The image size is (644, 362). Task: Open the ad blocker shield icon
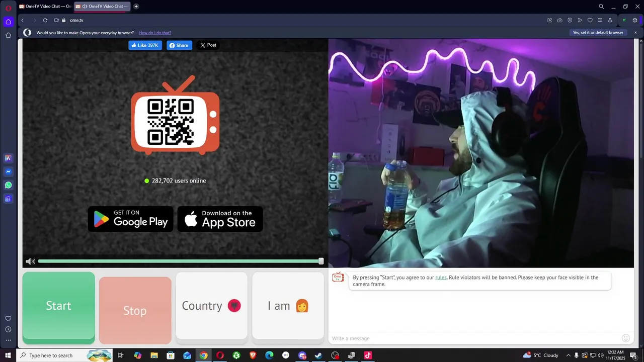tap(570, 20)
